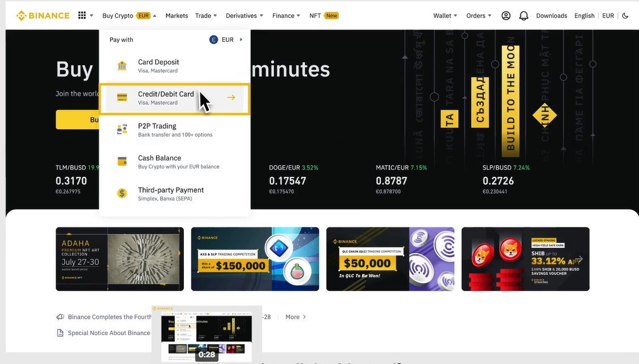
Task: Open the DOGE/EUR ticker
Action: pos(293,179)
